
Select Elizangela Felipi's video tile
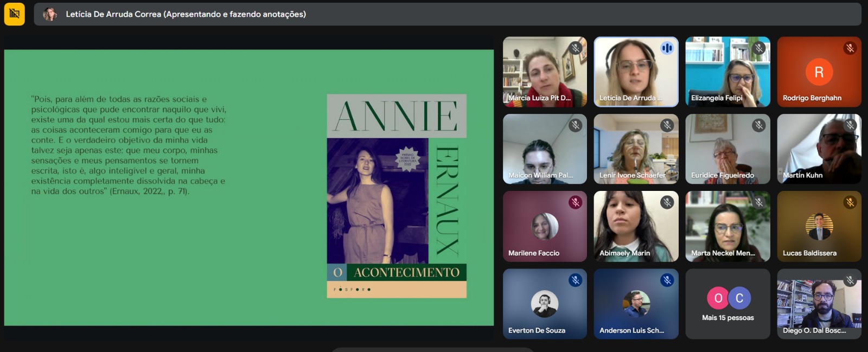click(x=727, y=72)
